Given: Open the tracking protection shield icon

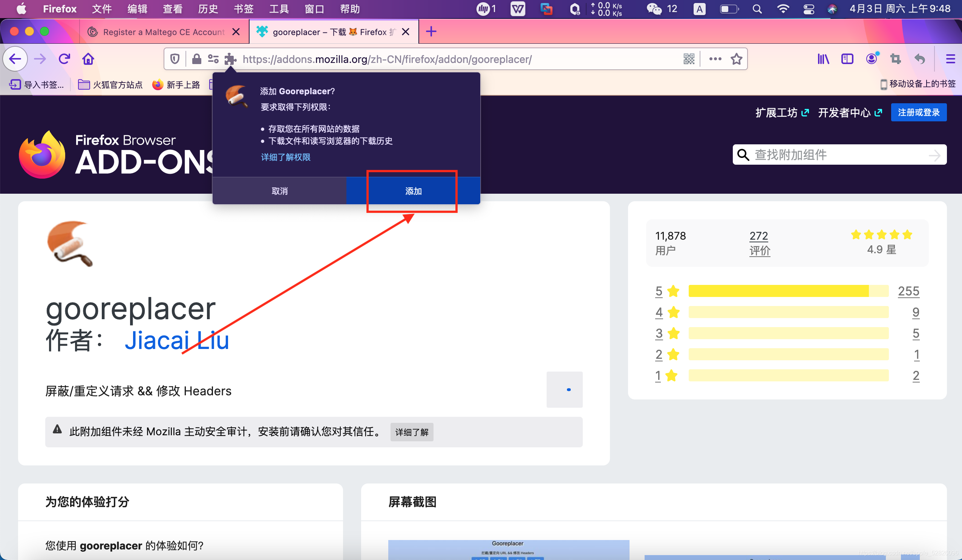Looking at the screenshot, I should coord(175,59).
